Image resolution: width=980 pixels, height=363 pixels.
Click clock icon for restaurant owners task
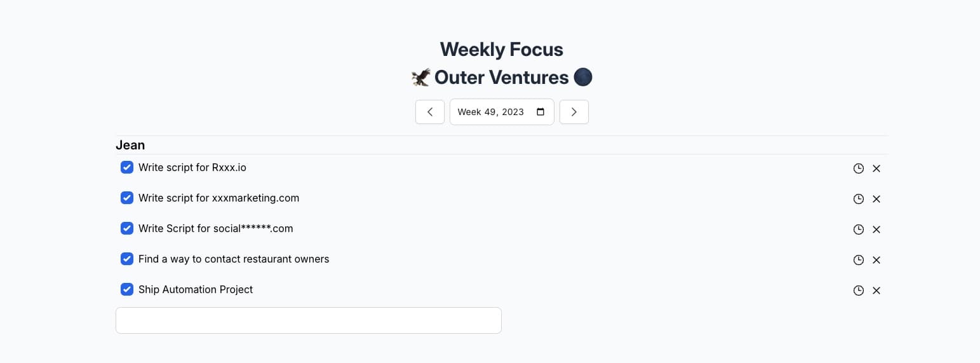[858, 260]
